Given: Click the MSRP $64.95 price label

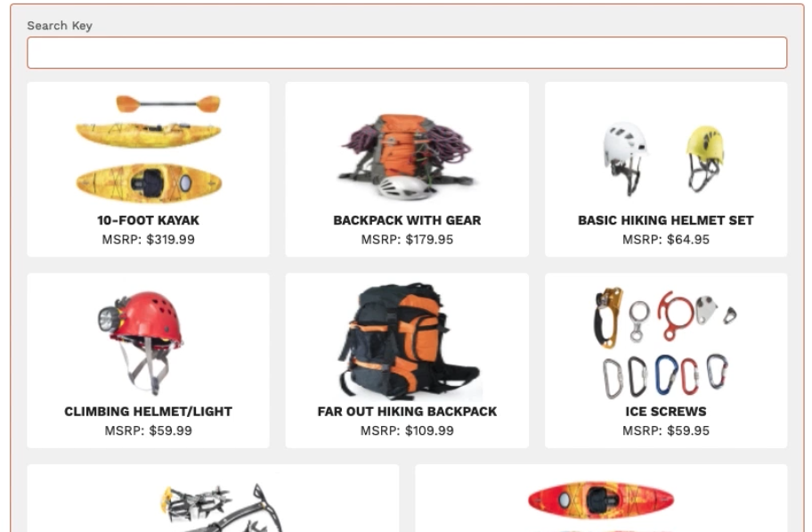Looking at the screenshot, I should point(665,240).
